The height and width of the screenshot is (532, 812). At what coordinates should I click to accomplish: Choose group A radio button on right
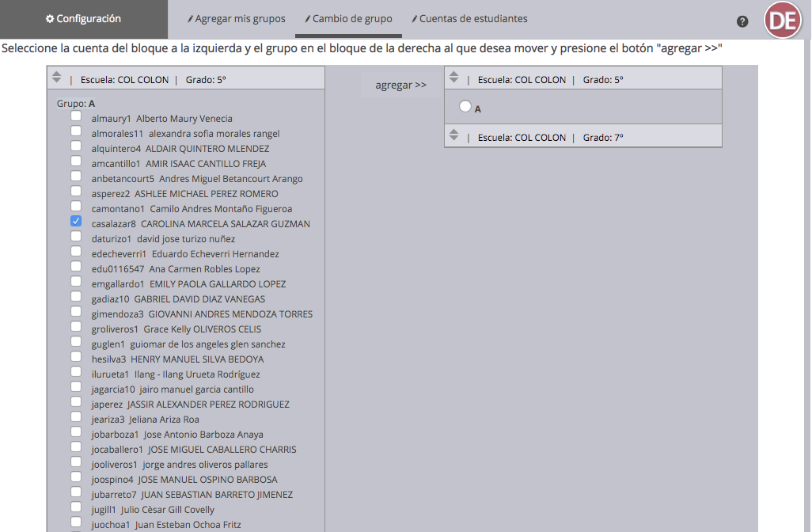click(465, 106)
